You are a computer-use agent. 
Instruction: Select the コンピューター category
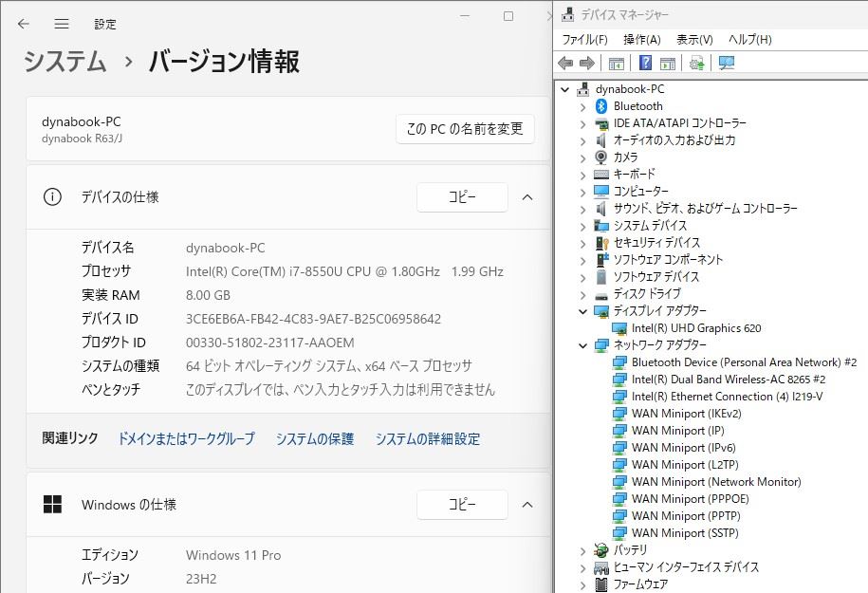(640, 192)
